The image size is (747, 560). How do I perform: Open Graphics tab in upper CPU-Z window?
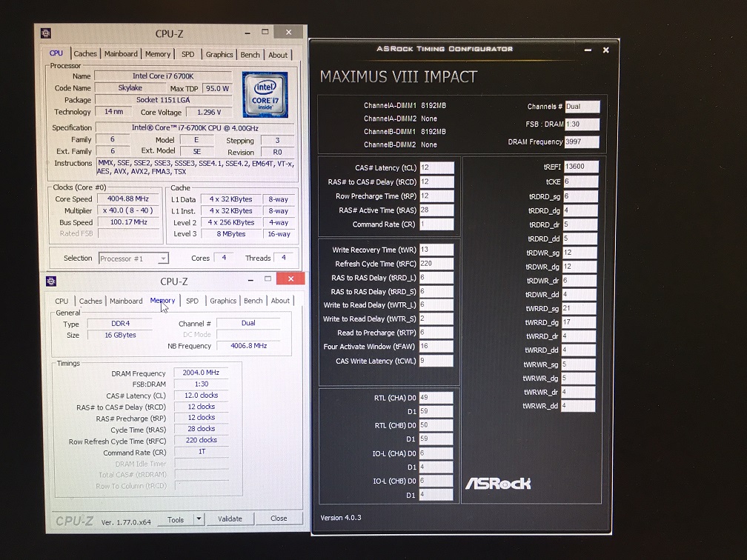point(219,54)
